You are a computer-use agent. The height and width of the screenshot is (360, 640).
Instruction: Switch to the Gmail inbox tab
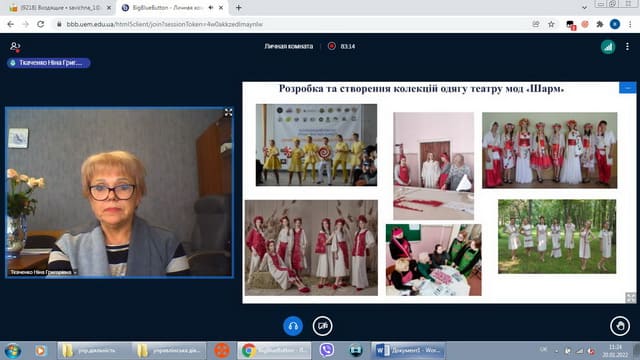(x=60, y=8)
